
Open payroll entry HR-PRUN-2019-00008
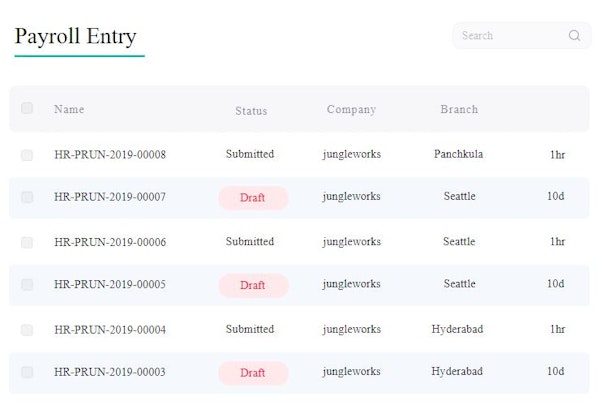pyautogui.click(x=110, y=155)
